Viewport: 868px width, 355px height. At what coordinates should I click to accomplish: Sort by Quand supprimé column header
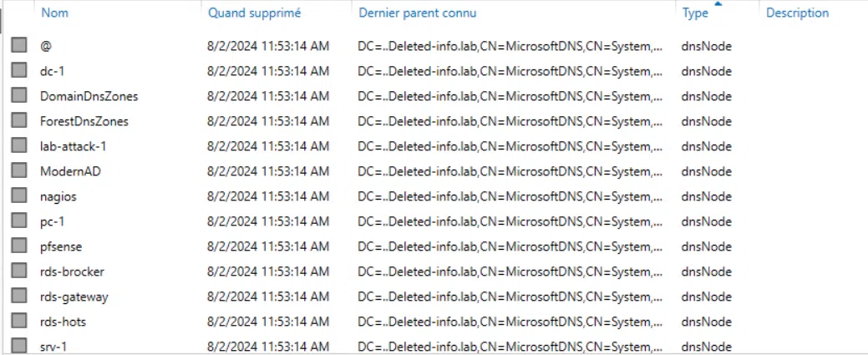[x=254, y=13]
